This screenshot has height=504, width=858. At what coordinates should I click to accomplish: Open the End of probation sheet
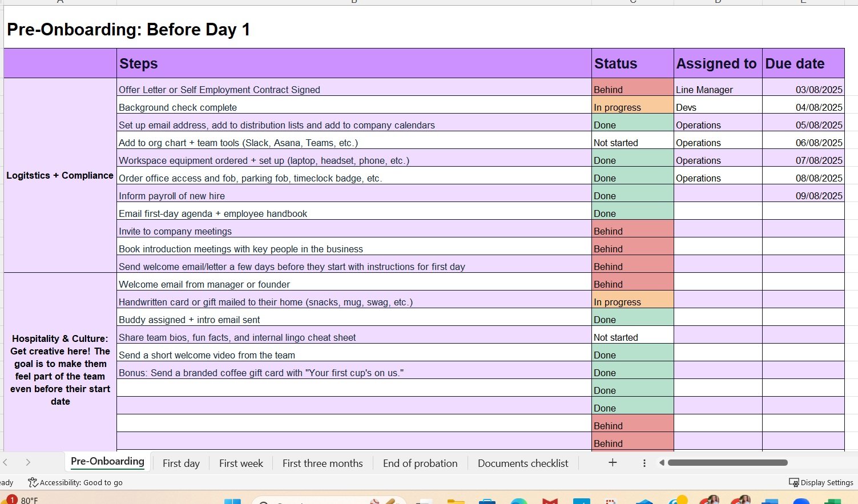click(420, 463)
